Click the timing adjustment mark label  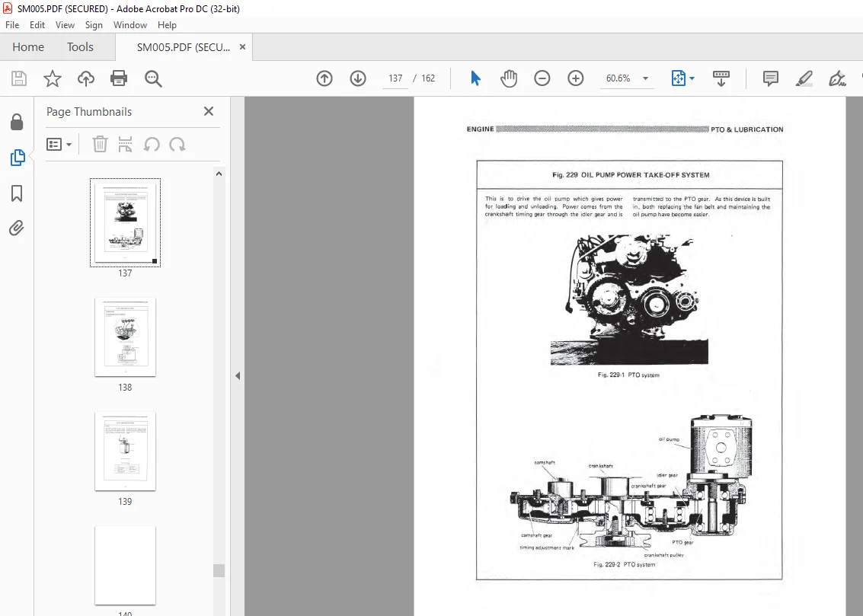click(x=547, y=547)
